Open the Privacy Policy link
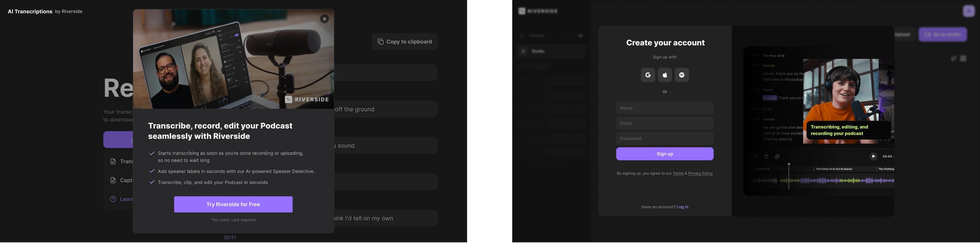 [x=700, y=173]
